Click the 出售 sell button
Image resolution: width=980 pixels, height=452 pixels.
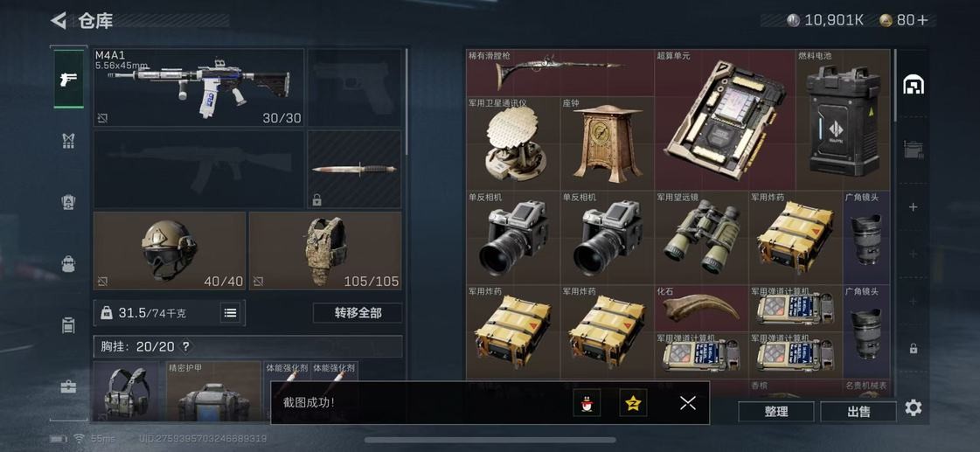click(858, 412)
